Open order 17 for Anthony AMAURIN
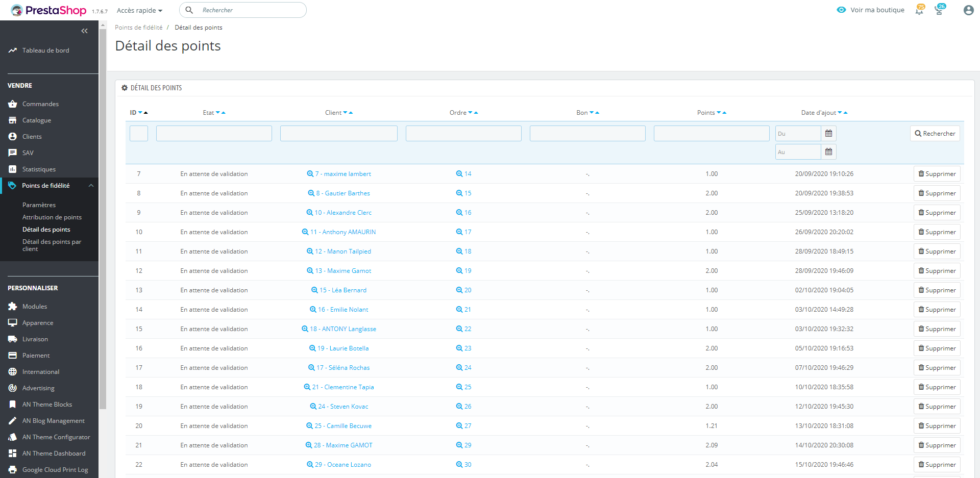The width and height of the screenshot is (980, 478). point(464,232)
